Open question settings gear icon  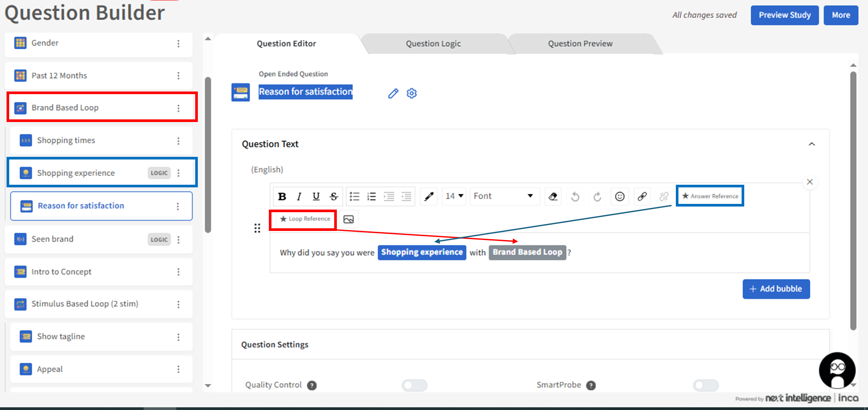pos(412,93)
